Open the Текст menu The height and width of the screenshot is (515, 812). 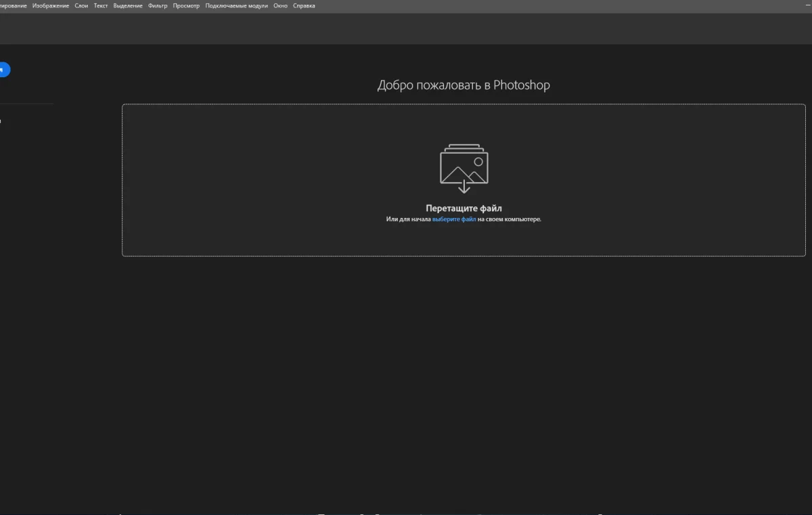101,6
